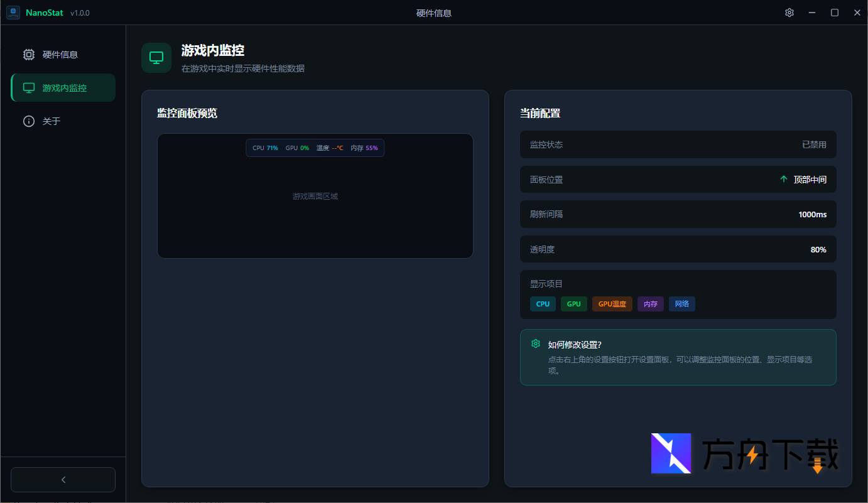The width and height of the screenshot is (868, 503).
Task: Click the chip icon beside 硬件信息
Action: [29, 55]
